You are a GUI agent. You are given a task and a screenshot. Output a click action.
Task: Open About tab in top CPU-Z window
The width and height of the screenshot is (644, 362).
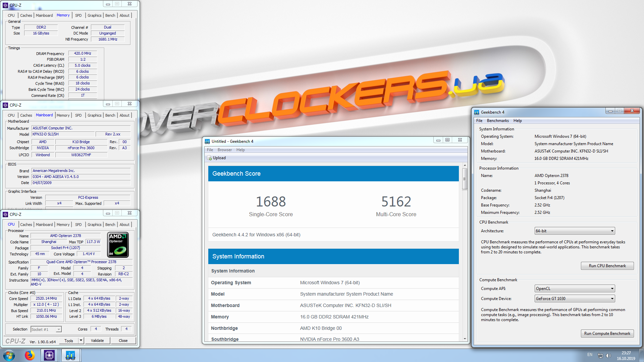pyautogui.click(x=124, y=15)
